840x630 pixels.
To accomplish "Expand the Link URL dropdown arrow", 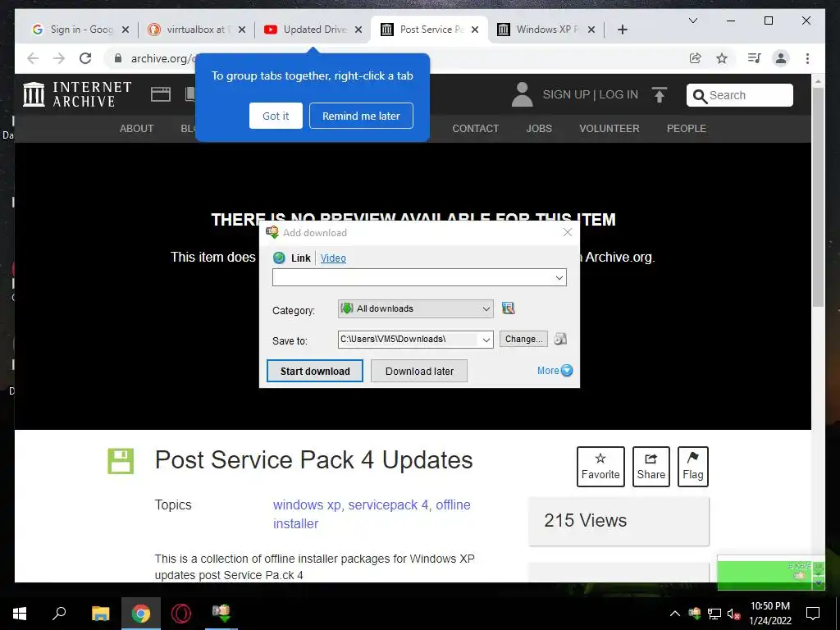I will 559,277.
